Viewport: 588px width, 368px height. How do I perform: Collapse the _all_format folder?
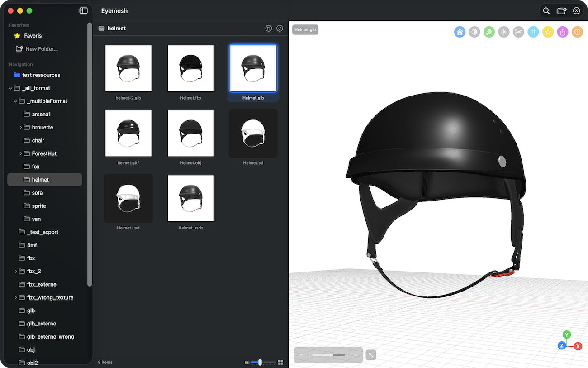[x=10, y=88]
